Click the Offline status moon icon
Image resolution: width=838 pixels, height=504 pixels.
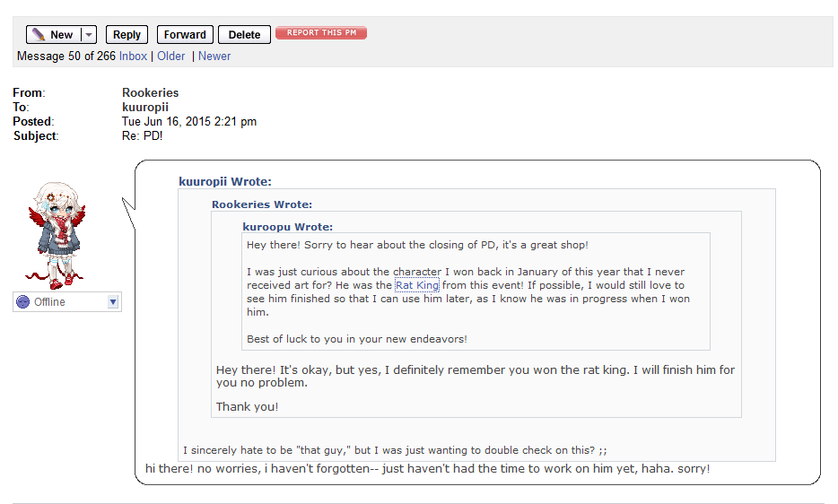tap(23, 302)
